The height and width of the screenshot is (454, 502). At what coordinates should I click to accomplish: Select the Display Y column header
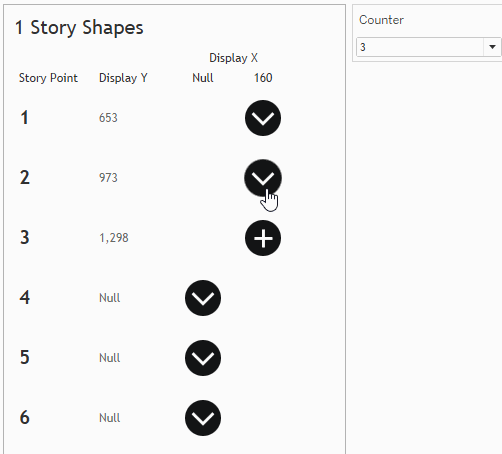[123, 78]
